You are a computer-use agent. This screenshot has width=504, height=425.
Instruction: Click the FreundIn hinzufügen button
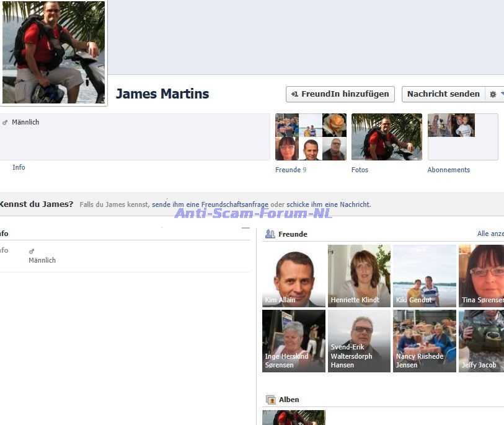coord(340,94)
